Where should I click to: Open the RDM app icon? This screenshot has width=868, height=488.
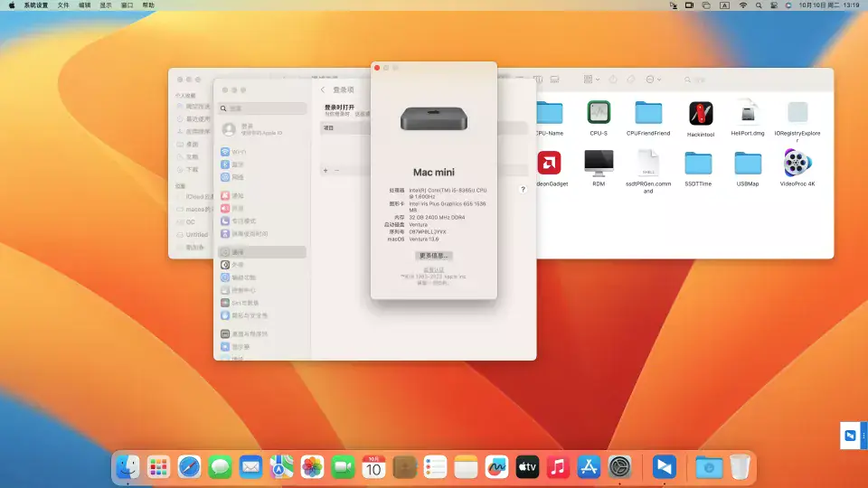(x=599, y=164)
